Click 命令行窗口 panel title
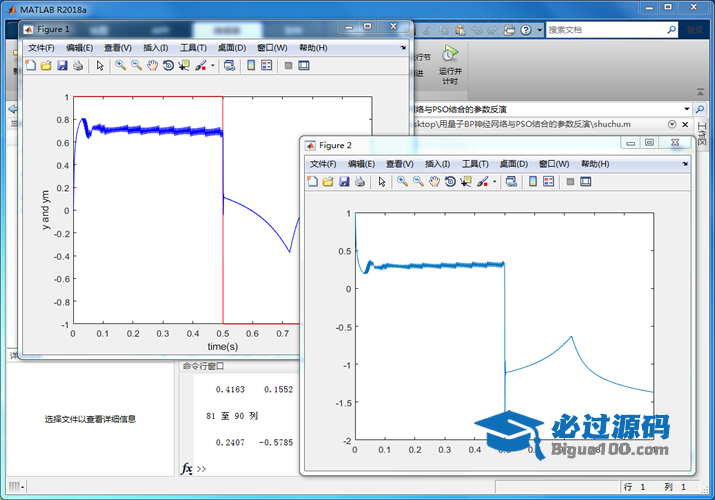Image resolution: width=715 pixels, height=500 pixels. [203, 366]
